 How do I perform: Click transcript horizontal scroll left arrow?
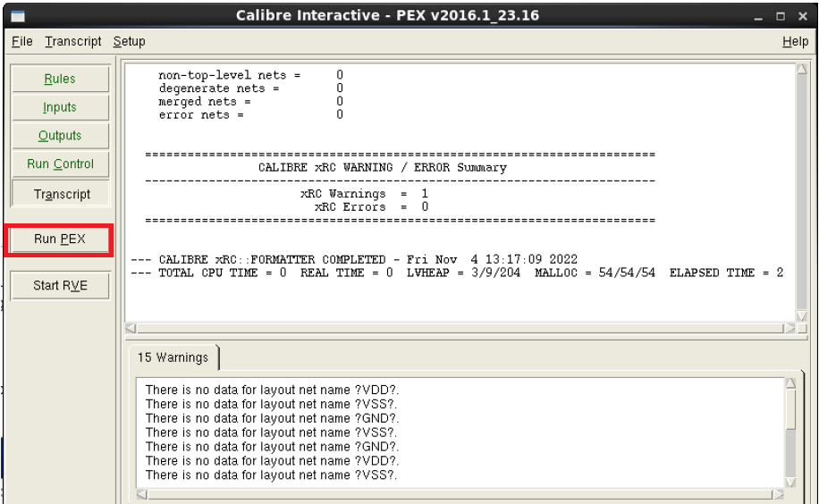[131, 329]
